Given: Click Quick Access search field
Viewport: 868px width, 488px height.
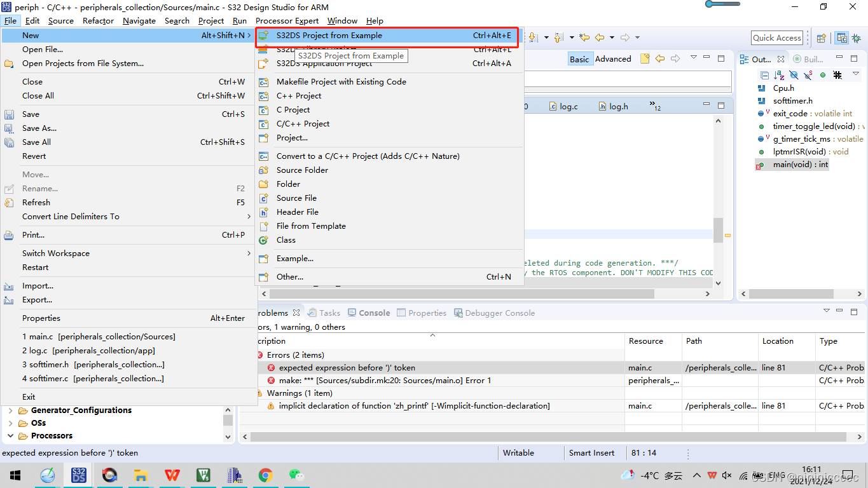Looking at the screenshot, I should [x=777, y=37].
